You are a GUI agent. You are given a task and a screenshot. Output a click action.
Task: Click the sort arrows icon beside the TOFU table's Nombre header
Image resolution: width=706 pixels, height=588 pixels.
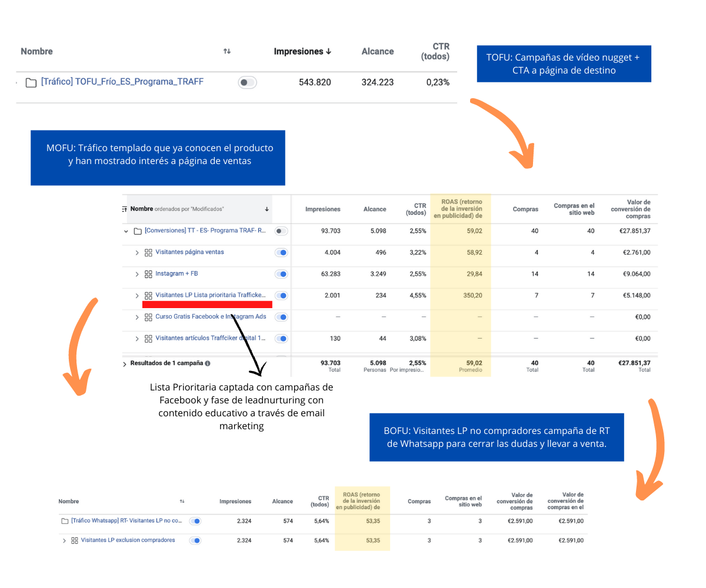click(227, 52)
